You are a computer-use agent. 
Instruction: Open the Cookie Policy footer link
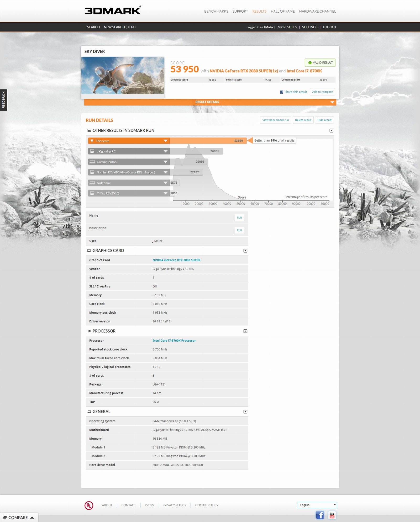(x=207, y=505)
